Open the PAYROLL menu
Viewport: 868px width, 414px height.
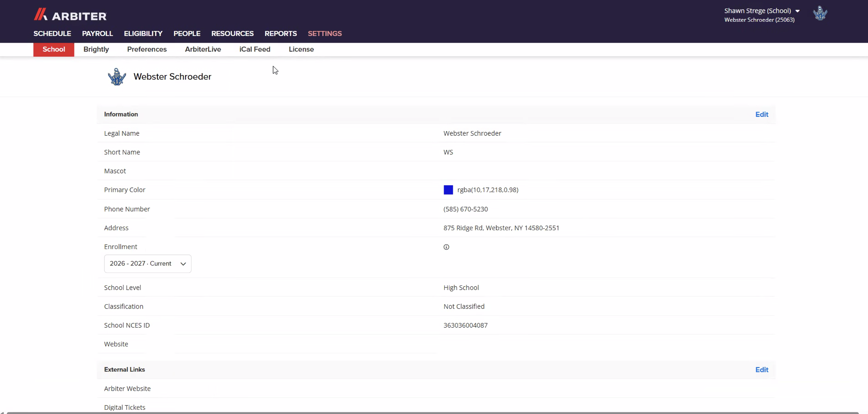pos(97,33)
